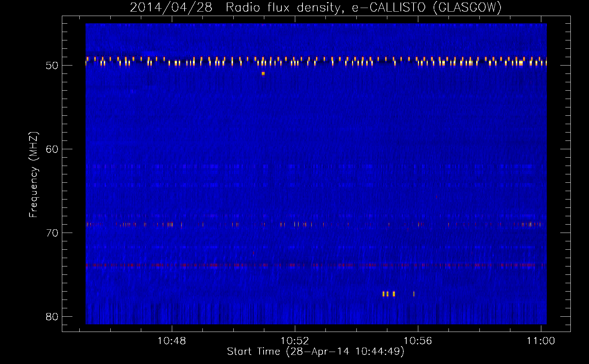Click the 11:00 time tick label
The width and height of the screenshot is (589, 364).
(541, 341)
